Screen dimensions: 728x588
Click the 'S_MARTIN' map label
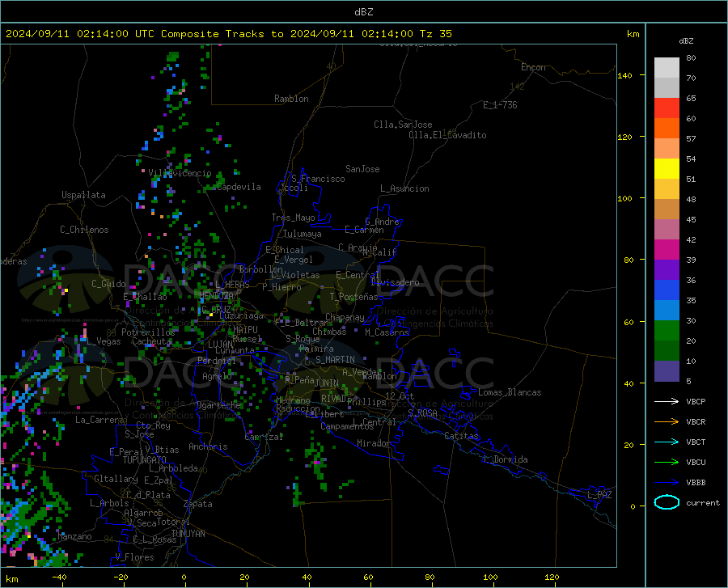click(x=335, y=360)
